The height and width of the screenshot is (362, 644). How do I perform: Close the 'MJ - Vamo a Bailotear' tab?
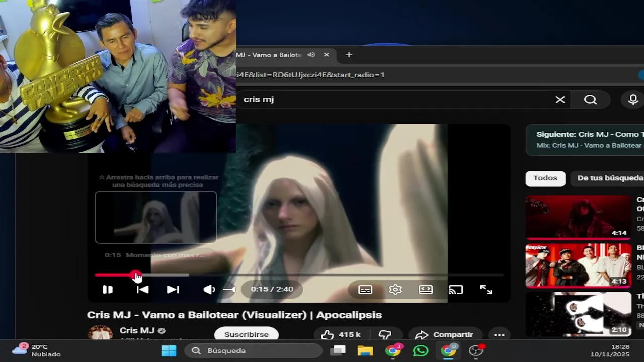coord(326,55)
